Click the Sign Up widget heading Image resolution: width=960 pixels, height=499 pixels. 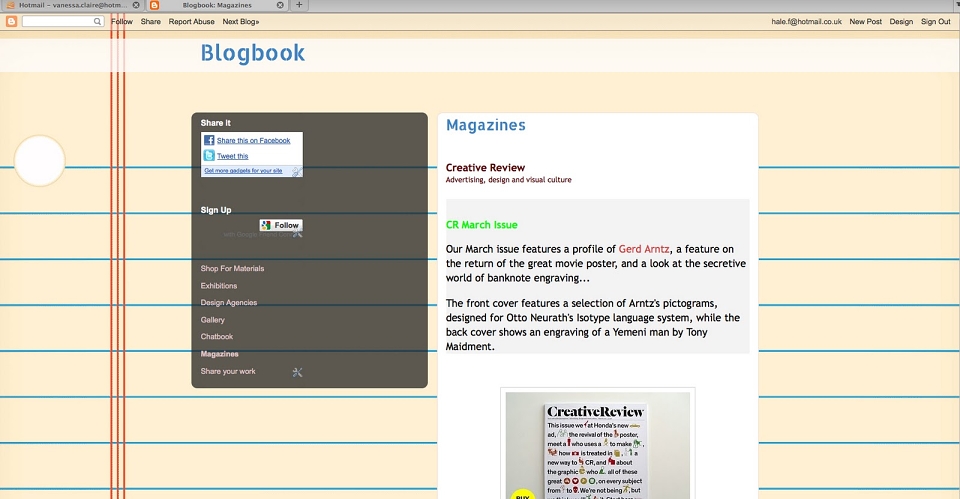[x=216, y=210]
